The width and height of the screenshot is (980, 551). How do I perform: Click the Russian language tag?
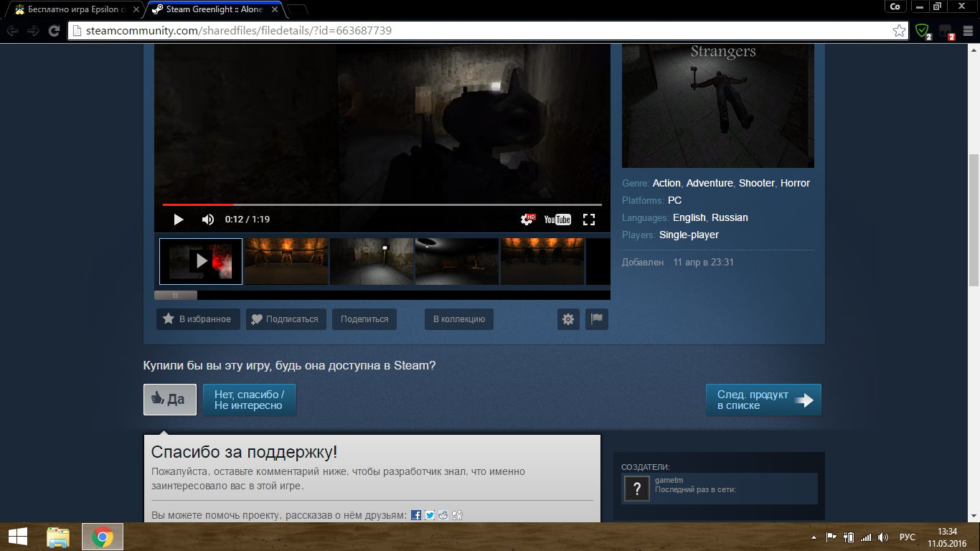pyautogui.click(x=730, y=217)
